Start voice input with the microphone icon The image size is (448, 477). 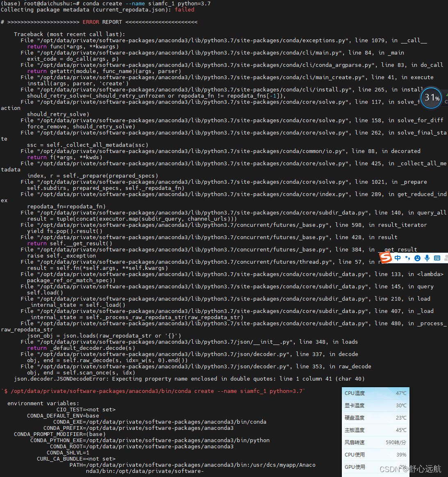click(x=427, y=258)
